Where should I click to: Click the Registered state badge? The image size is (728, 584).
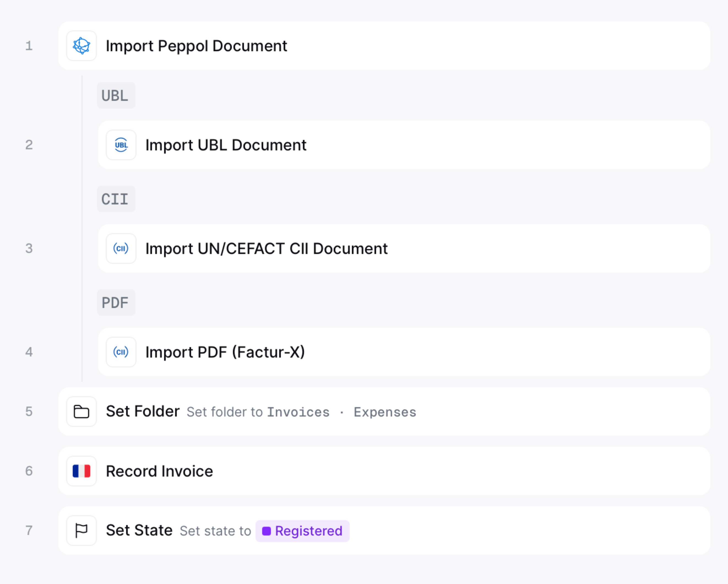tap(302, 531)
